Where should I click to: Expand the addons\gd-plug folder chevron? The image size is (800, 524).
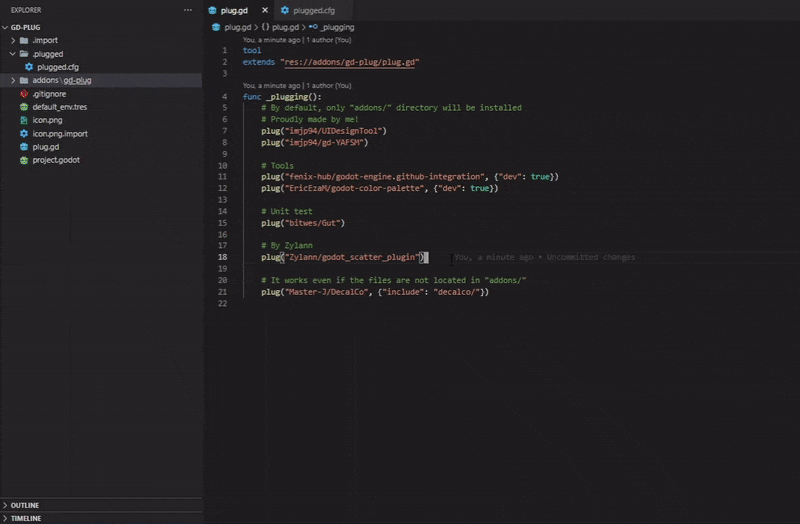click(13, 80)
